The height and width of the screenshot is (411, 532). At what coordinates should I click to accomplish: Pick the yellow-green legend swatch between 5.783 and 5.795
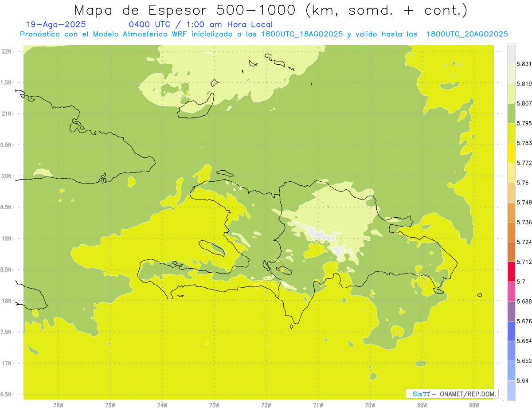click(511, 133)
